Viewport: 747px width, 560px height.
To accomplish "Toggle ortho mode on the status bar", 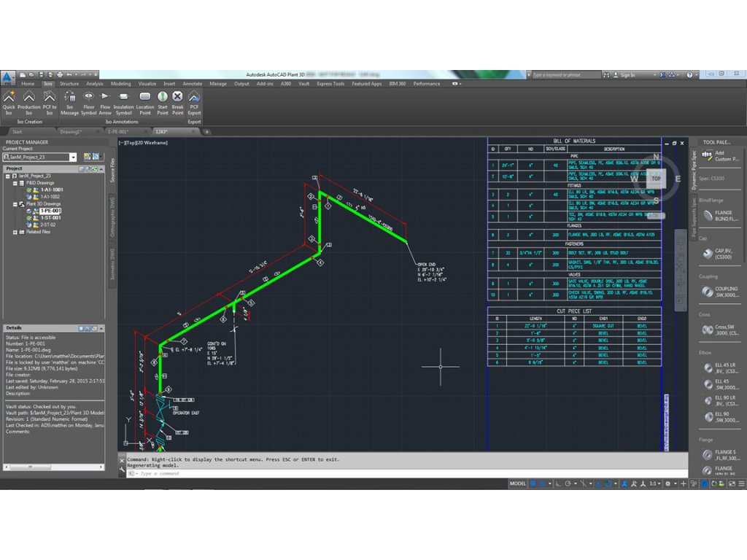I will pos(558,484).
